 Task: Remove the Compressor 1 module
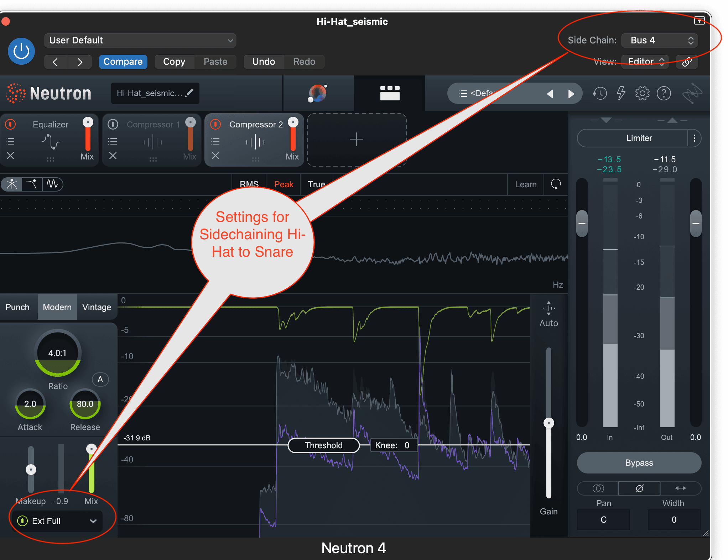coord(113,156)
